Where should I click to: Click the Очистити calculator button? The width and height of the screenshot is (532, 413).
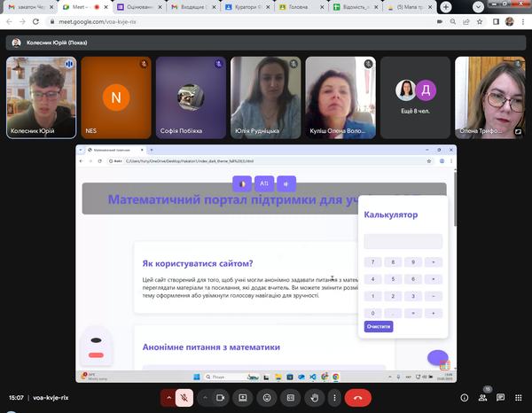click(x=379, y=326)
